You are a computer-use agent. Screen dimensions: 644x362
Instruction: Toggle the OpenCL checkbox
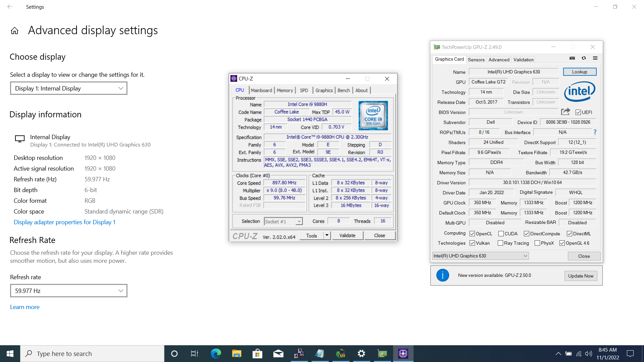[x=472, y=234]
